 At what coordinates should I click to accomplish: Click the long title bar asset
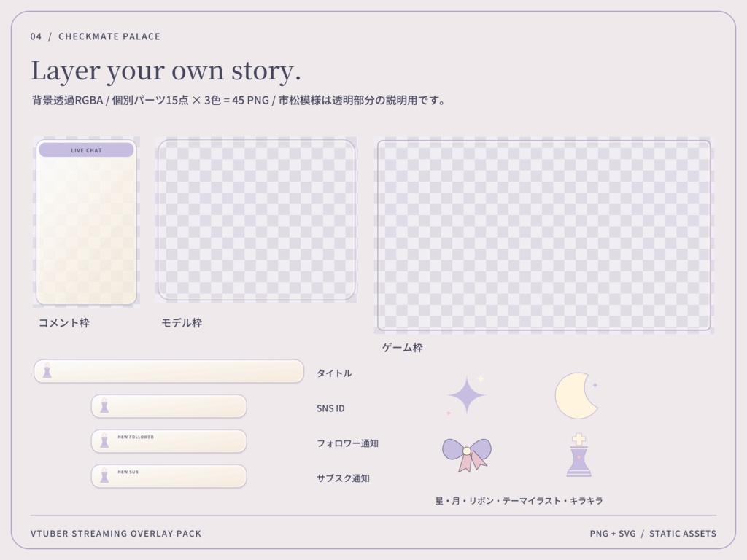(169, 371)
